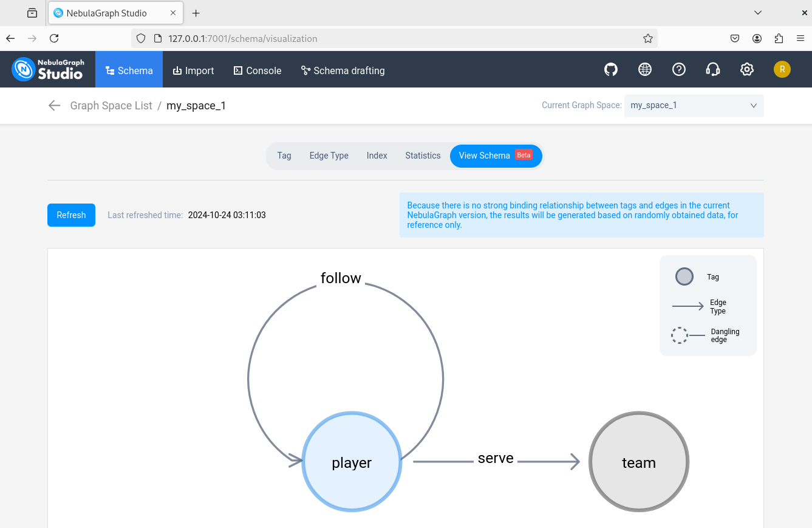Click the player tag node
This screenshot has height=528, width=812.
352,462
